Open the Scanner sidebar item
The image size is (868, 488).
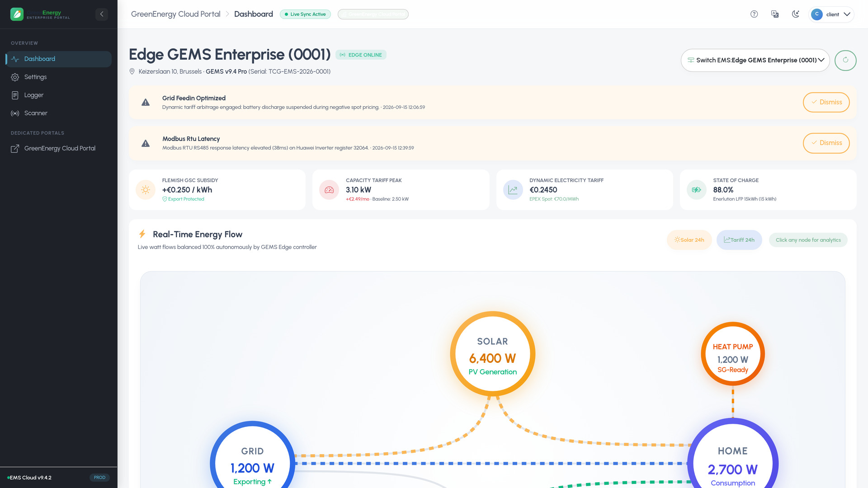59,113
